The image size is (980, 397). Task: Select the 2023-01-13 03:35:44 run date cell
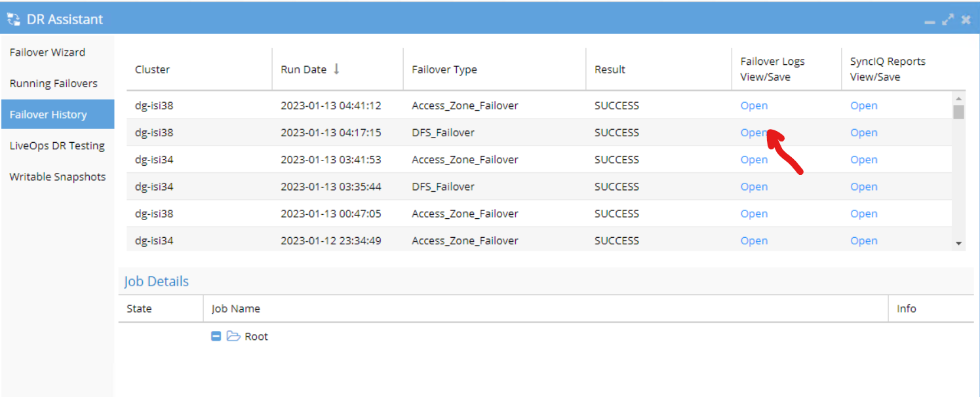point(331,187)
